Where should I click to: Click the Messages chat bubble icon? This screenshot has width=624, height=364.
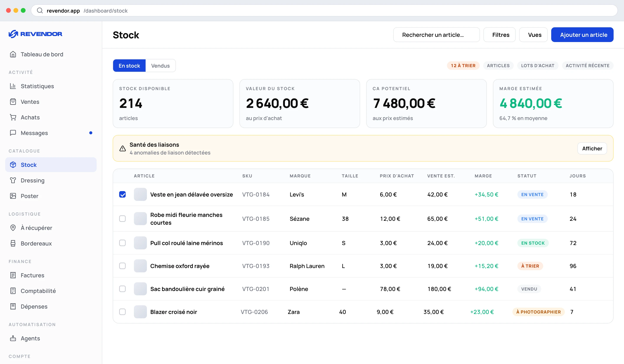(x=13, y=133)
